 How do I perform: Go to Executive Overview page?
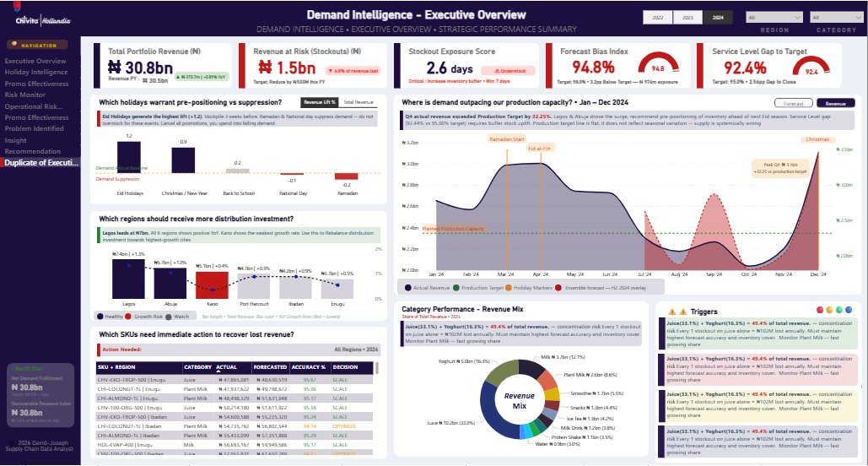tap(35, 61)
